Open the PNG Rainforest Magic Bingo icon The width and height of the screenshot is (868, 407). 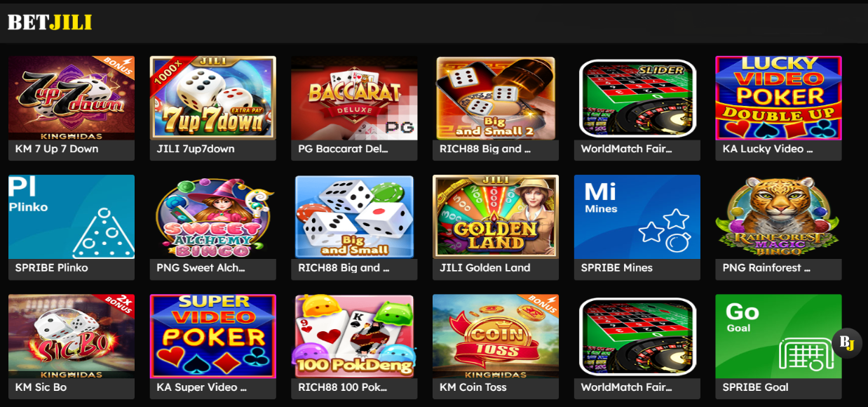point(778,217)
